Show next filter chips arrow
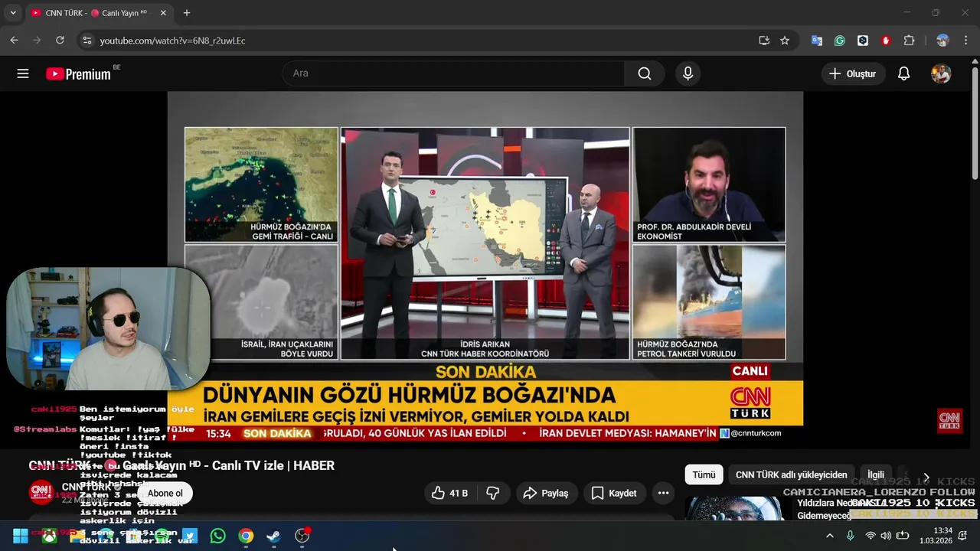 pyautogui.click(x=926, y=478)
